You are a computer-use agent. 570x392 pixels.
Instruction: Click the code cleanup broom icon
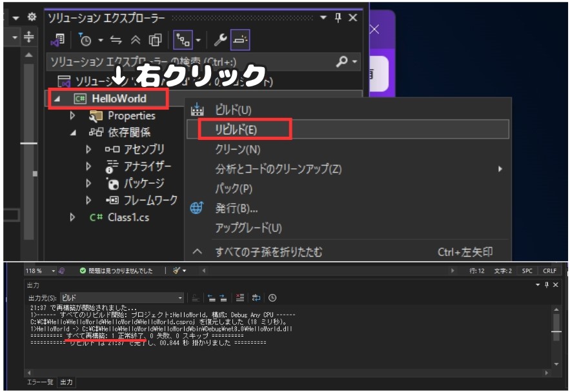coord(177,270)
